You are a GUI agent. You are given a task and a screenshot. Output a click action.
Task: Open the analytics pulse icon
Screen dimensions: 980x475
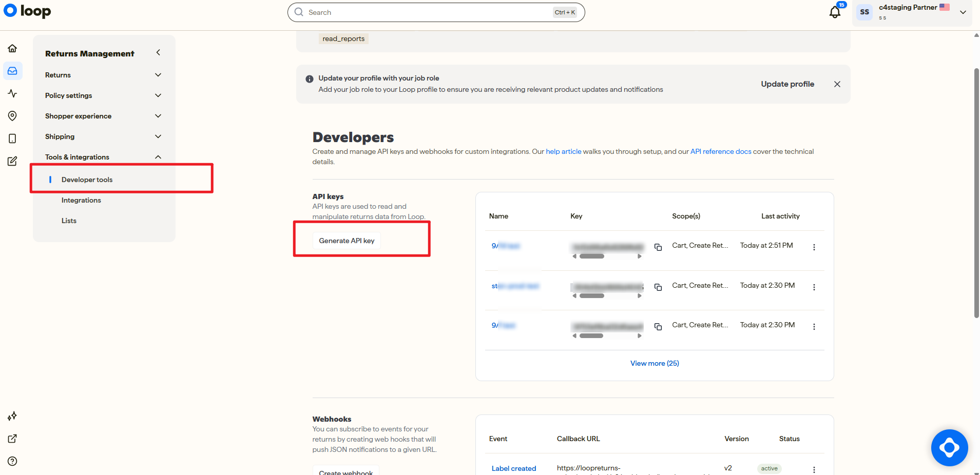click(x=12, y=93)
